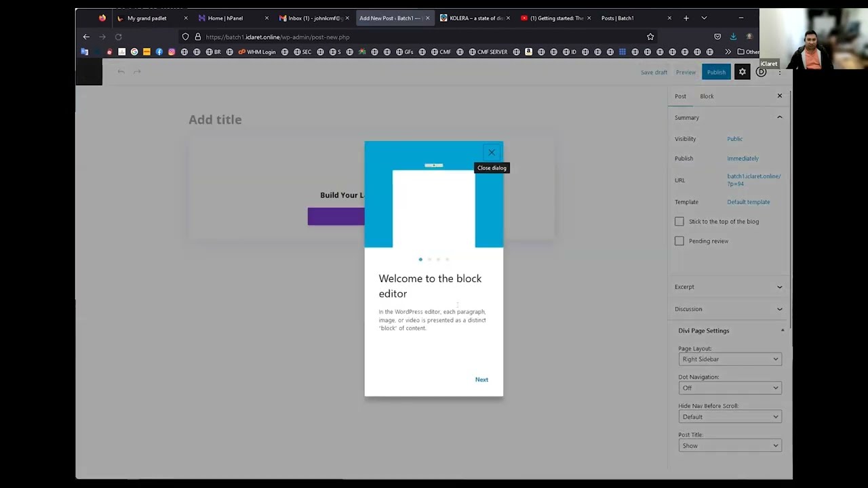Click the browser back arrow
Viewport: 868px width, 488px height.
click(x=86, y=37)
